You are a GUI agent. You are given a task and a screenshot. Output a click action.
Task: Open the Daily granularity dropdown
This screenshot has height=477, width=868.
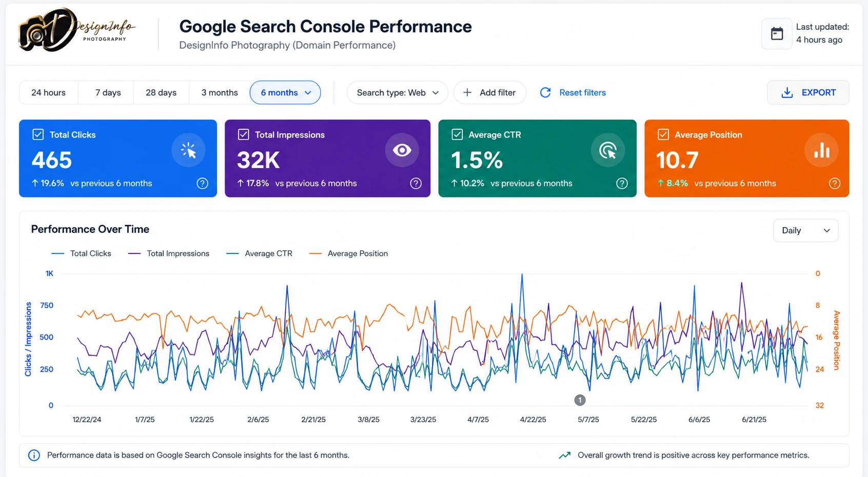tap(805, 230)
